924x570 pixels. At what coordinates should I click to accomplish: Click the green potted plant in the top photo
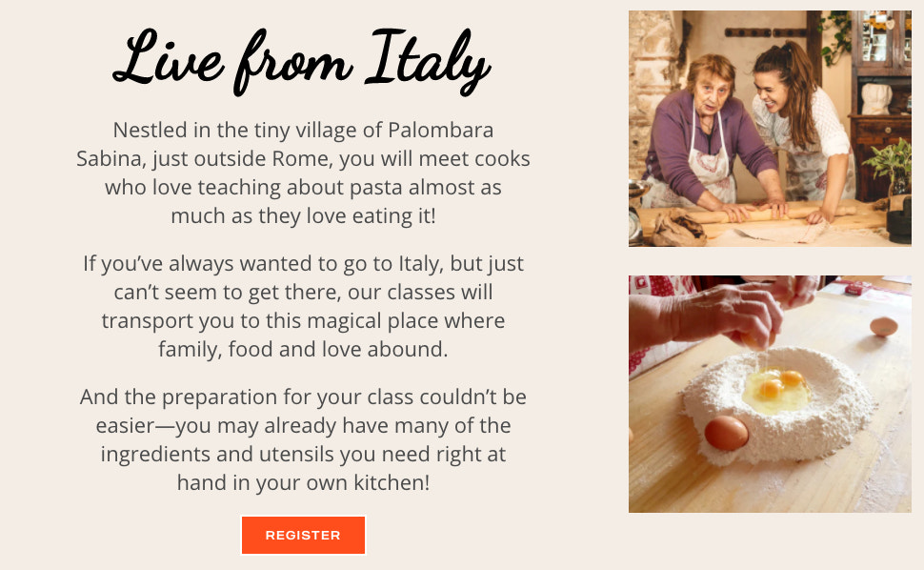click(894, 162)
